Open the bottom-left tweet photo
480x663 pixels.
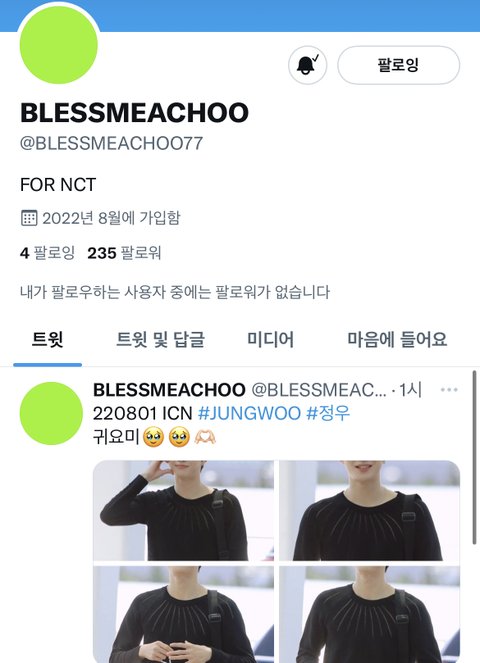tap(183, 614)
